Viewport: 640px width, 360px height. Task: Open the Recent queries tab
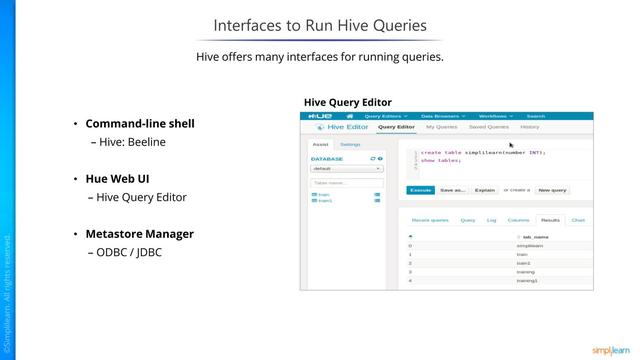[x=430, y=220]
